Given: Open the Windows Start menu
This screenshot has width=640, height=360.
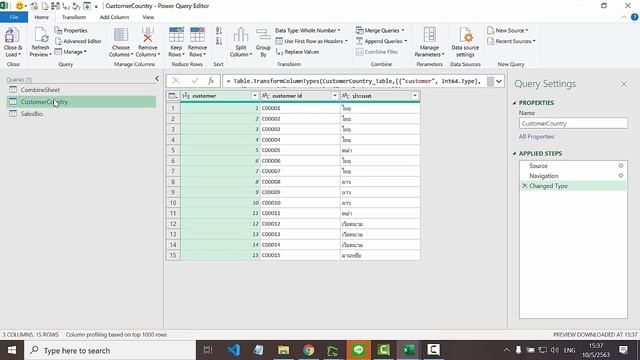Looking at the screenshot, I should pyautogui.click(x=12, y=350).
